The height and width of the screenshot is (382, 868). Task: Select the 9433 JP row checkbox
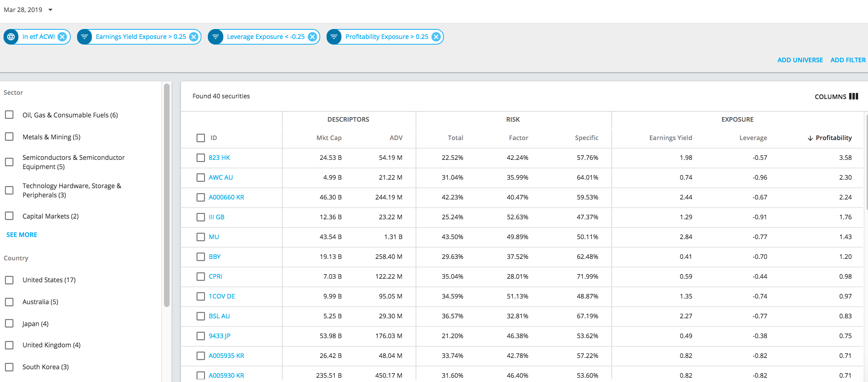click(x=201, y=336)
